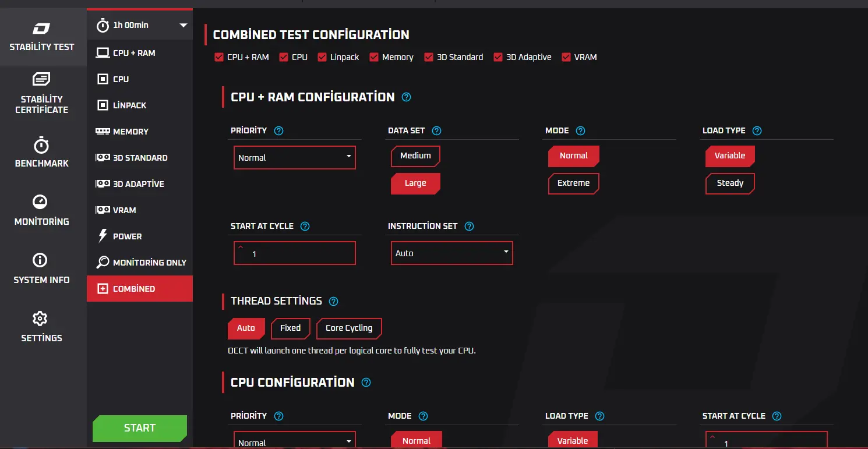The image size is (868, 449).
Task: Show help for Load Type in CPU + RAM
Action: point(757,131)
